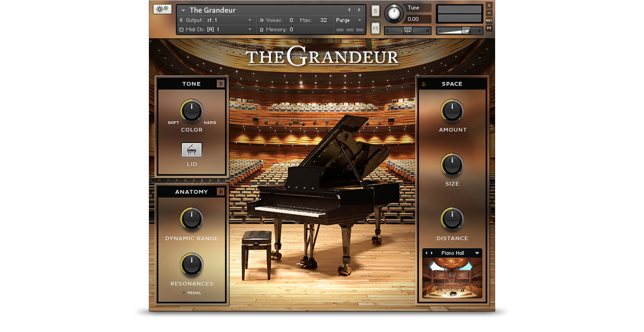Adjust the pan L-R slider
The image size is (644, 332).
point(408,31)
